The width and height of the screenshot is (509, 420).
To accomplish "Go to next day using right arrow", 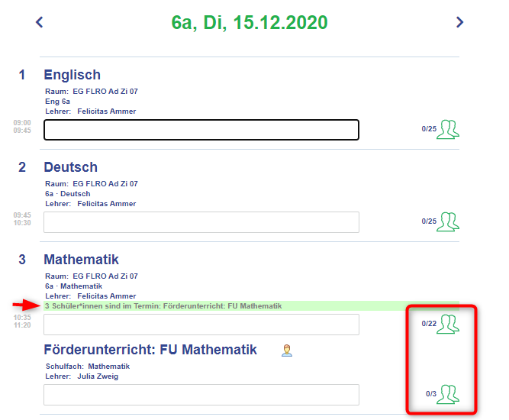I will click(x=459, y=22).
